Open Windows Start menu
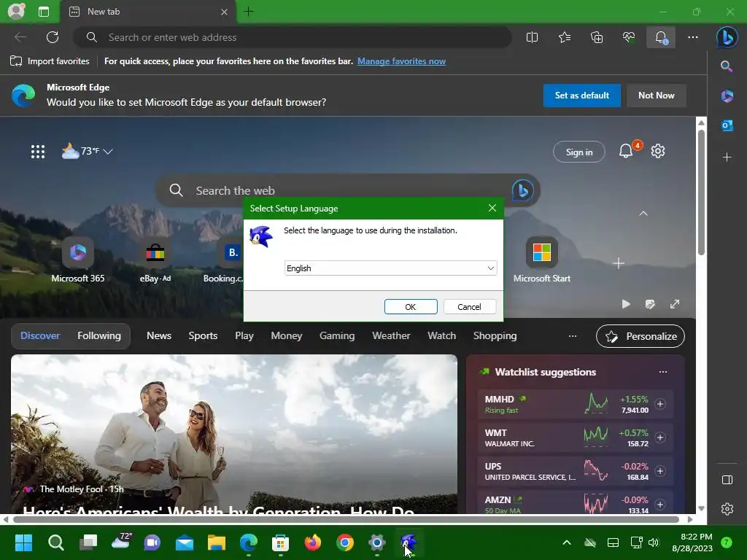The height and width of the screenshot is (560, 747). coord(23,542)
